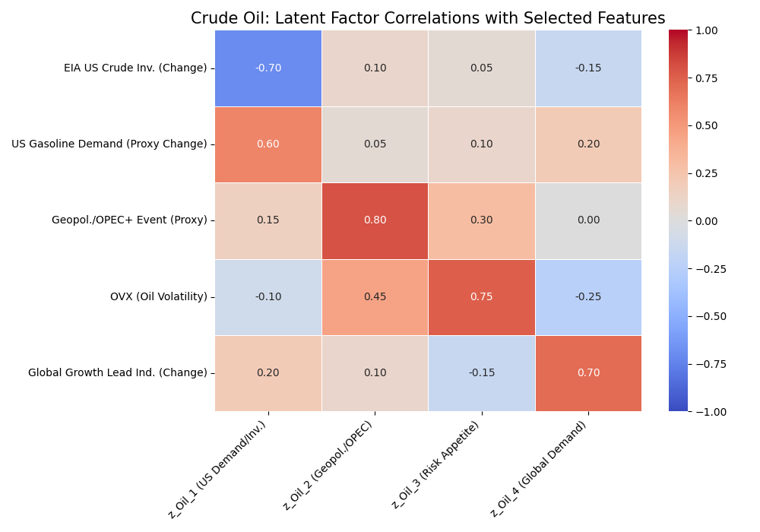Click the OVX (Oil Volatility) row label
760x532 pixels.
point(158,296)
